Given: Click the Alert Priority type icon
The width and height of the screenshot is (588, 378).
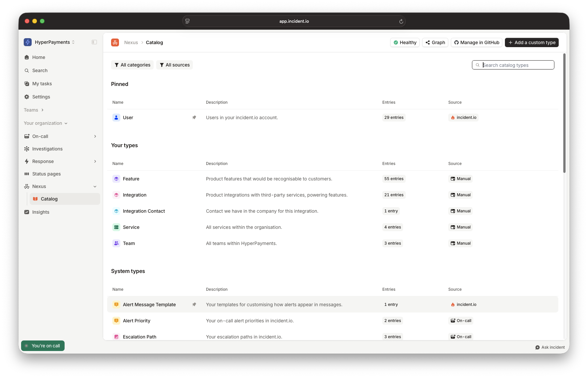Looking at the screenshot, I should [x=116, y=321].
